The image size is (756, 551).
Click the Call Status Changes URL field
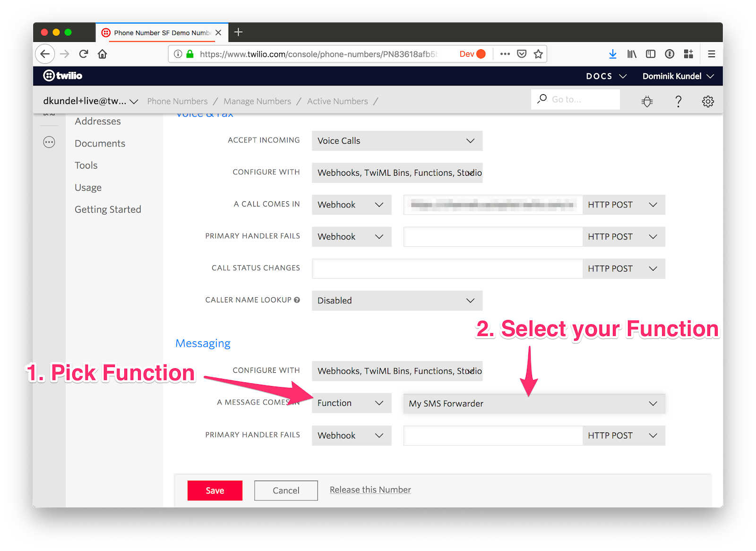click(447, 268)
